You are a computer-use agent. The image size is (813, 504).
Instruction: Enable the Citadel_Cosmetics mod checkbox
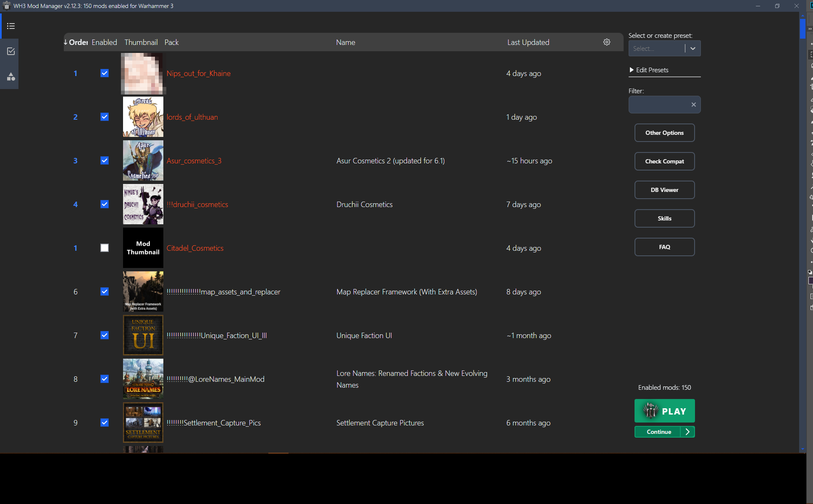point(105,248)
